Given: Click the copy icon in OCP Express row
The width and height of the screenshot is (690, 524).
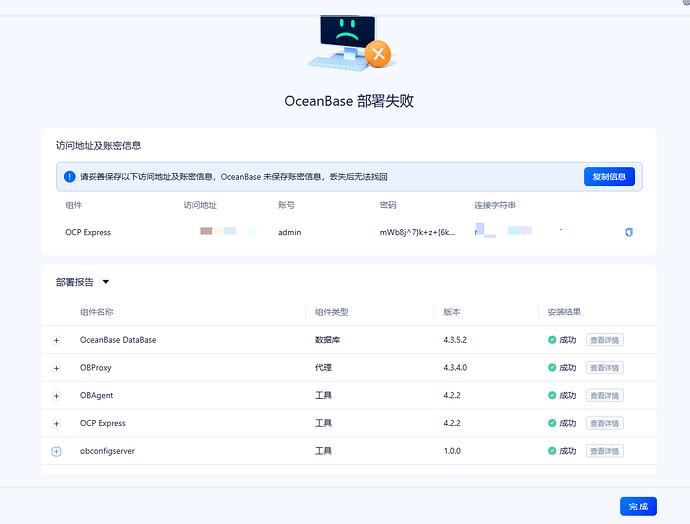Looking at the screenshot, I should [x=629, y=232].
